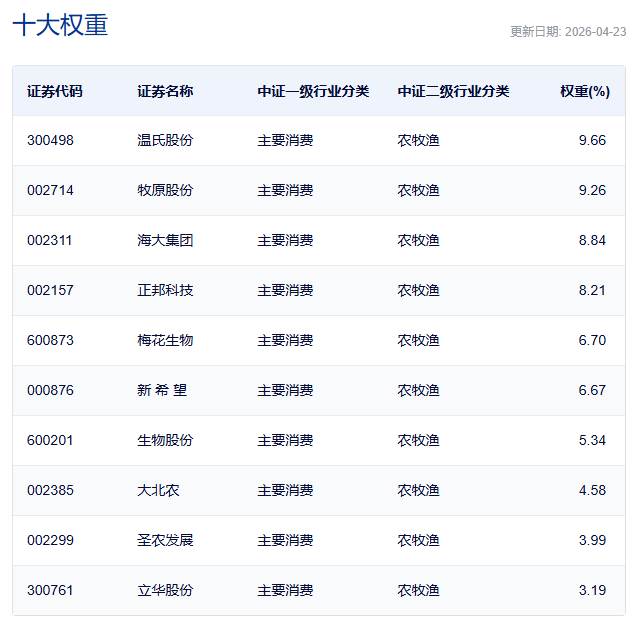Image resolution: width=634 pixels, height=626 pixels.
Task: Click the 证券代码 column header
Action: 55,91
